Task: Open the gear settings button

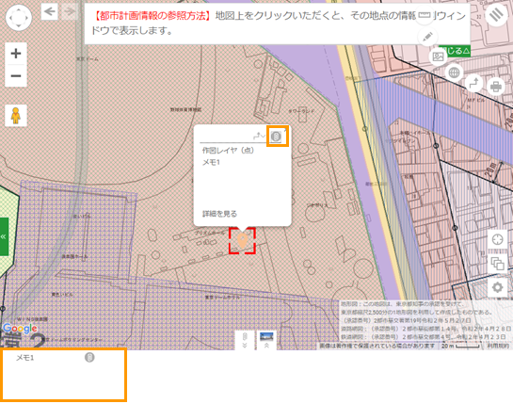Action: pos(498,287)
